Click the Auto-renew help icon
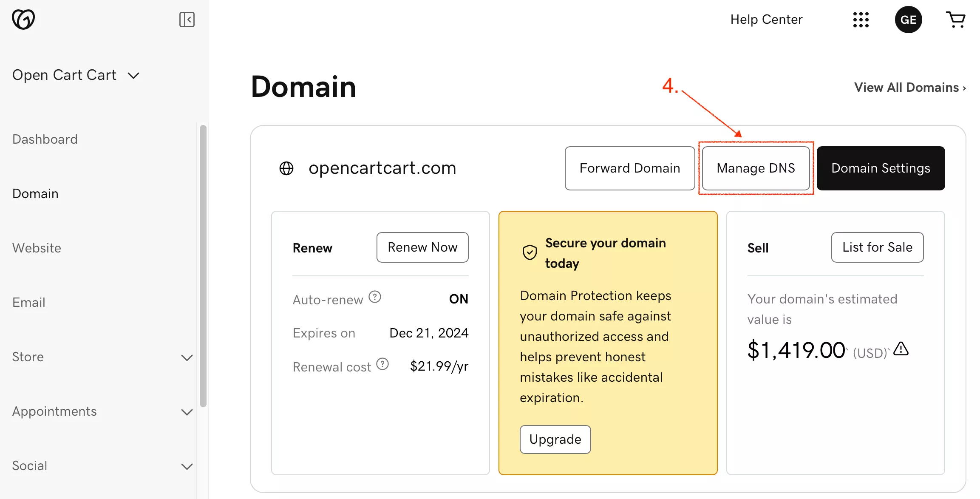 tap(375, 297)
